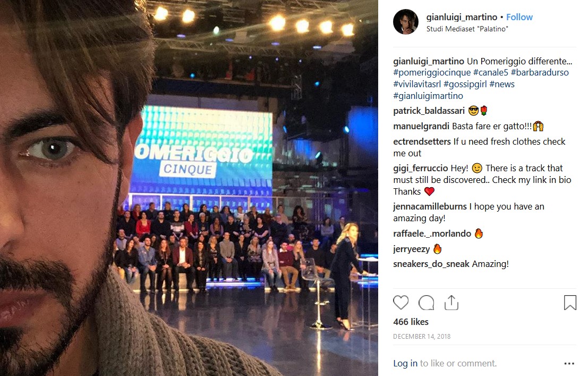Share the post using the share icon
This screenshot has height=376, width=588.
pos(451,303)
